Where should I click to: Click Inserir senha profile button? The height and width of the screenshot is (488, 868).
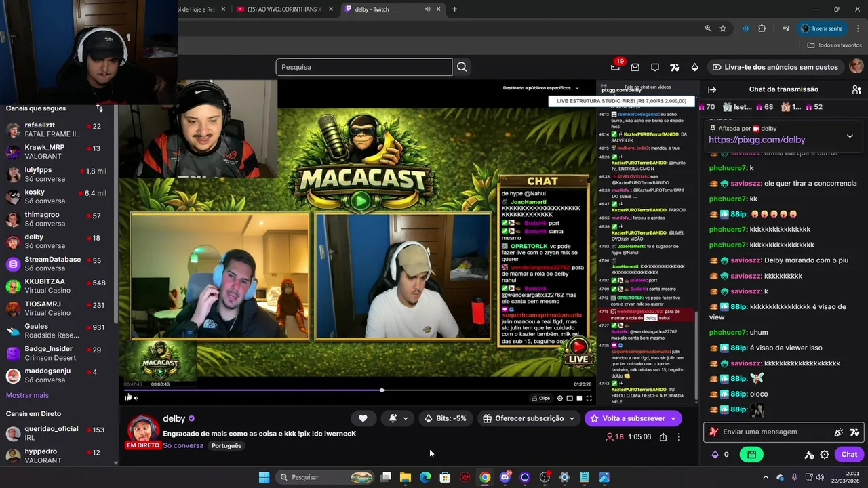[x=822, y=28]
